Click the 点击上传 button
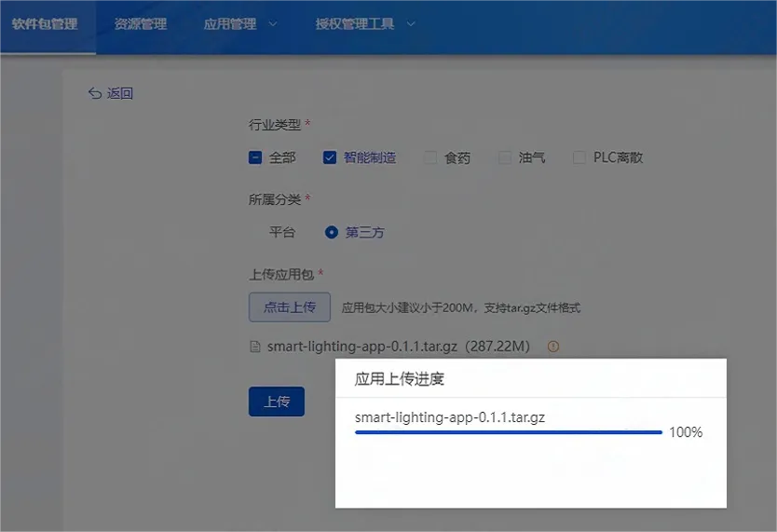The height and width of the screenshot is (532, 777). [x=290, y=307]
